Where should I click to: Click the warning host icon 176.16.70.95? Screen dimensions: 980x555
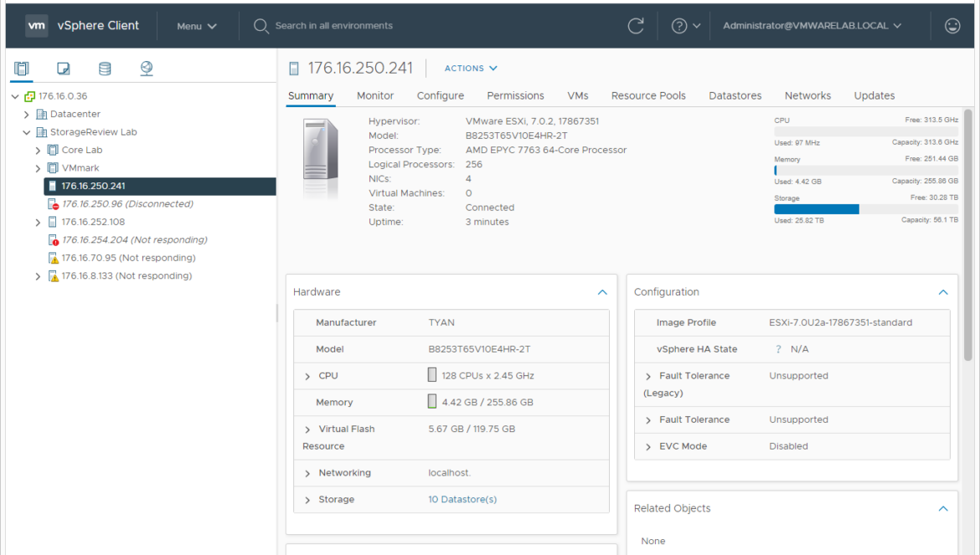[54, 258]
